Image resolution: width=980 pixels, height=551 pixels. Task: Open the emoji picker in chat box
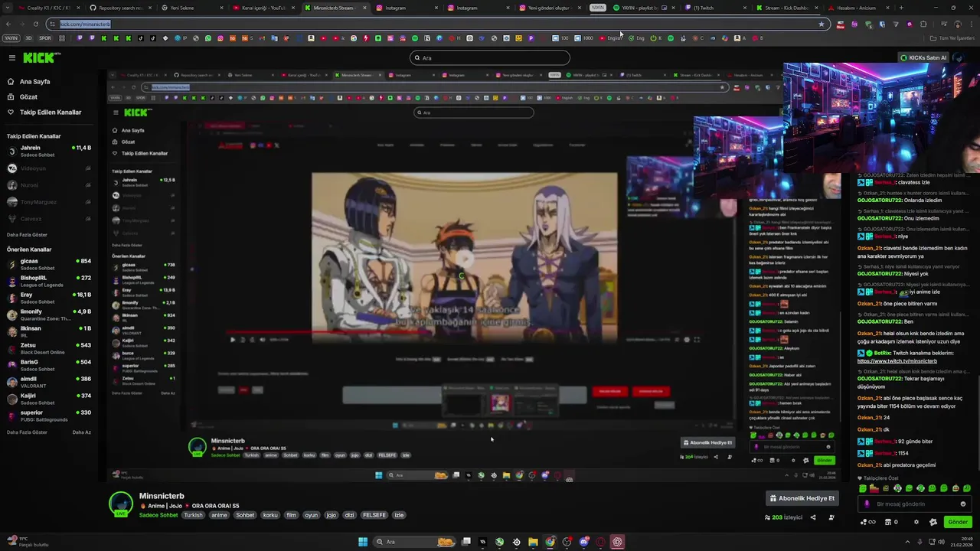pyautogui.click(x=962, y=504)
